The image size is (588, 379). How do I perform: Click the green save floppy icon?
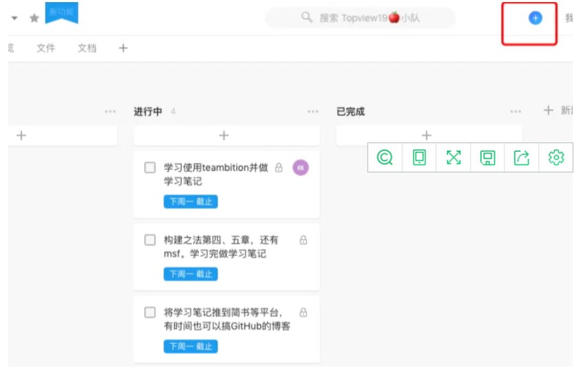coord(487,157)
